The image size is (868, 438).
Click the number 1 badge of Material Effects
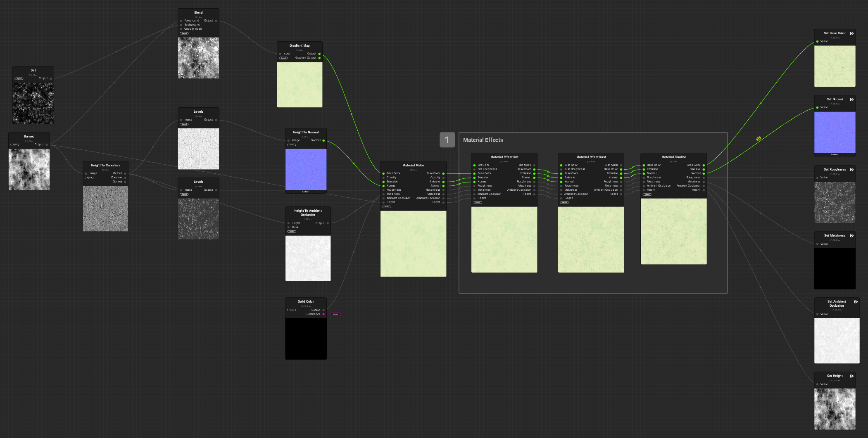tap(447, 140)
